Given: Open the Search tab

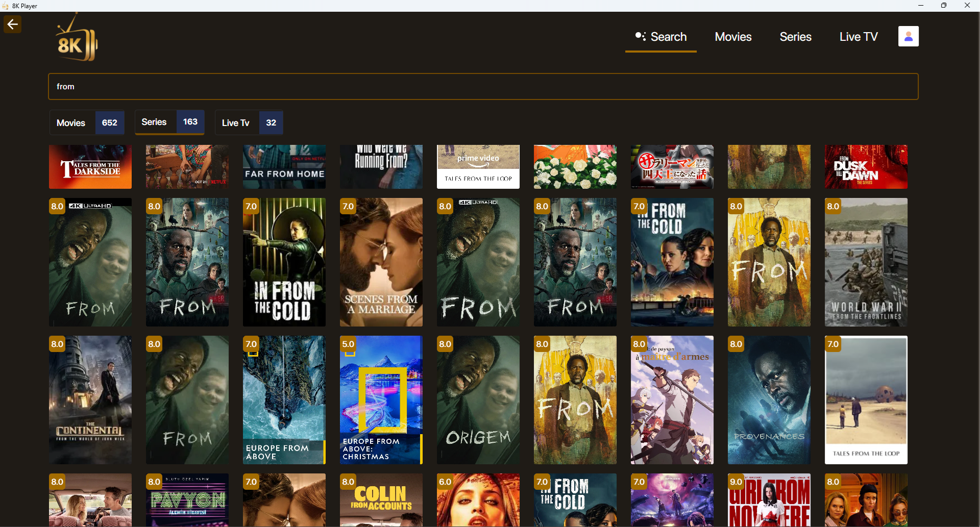Looking at the screenshot, I should pos(660,37).
